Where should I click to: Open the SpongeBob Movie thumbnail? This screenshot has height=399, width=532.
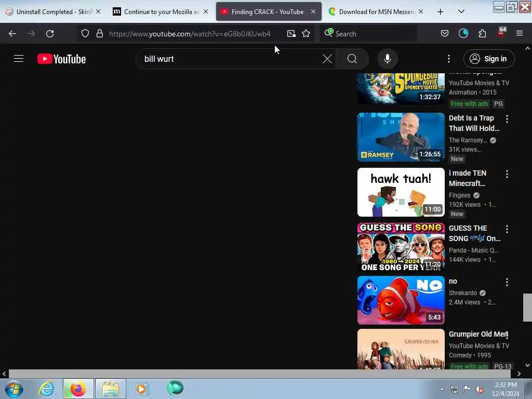[x=401, y=89]
